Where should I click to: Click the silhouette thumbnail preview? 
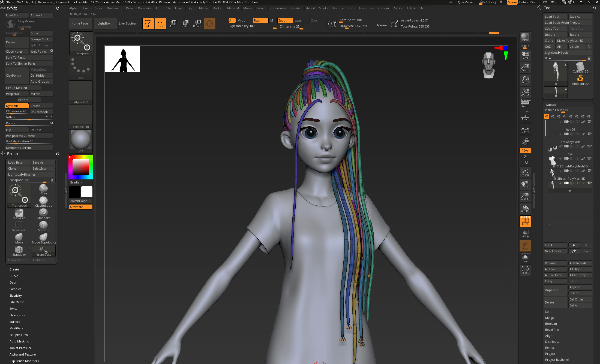point(122,59)
